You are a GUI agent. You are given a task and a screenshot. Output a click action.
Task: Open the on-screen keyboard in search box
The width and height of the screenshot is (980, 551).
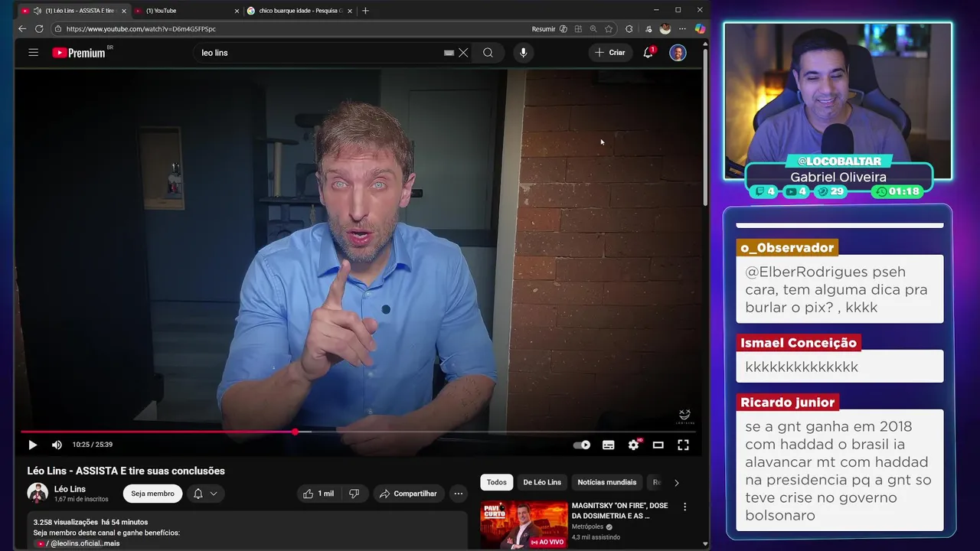point(449,53)
